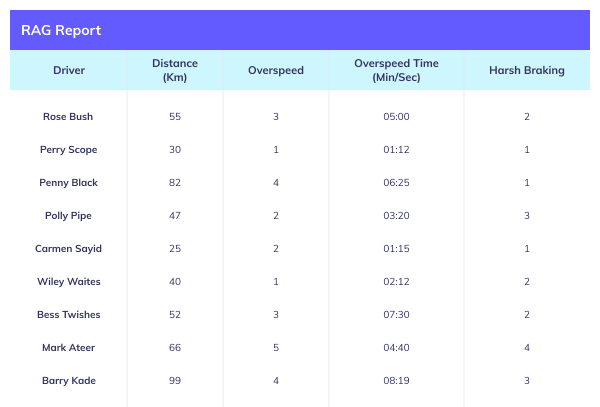
Task: Click the Bess Twishes row name
Action: tap(69, 314)
